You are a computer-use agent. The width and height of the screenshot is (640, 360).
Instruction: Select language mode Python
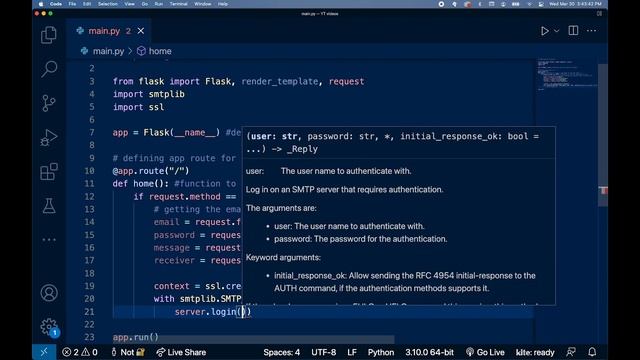(x=381, y=352)
